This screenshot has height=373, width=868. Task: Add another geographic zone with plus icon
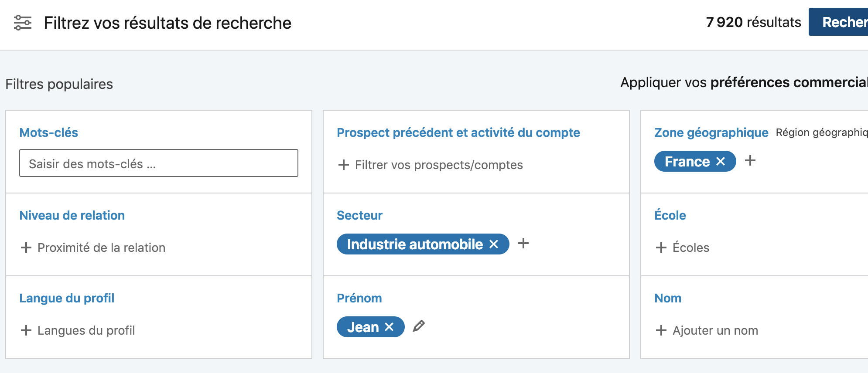pyautogui.click(x=750, y=161)
